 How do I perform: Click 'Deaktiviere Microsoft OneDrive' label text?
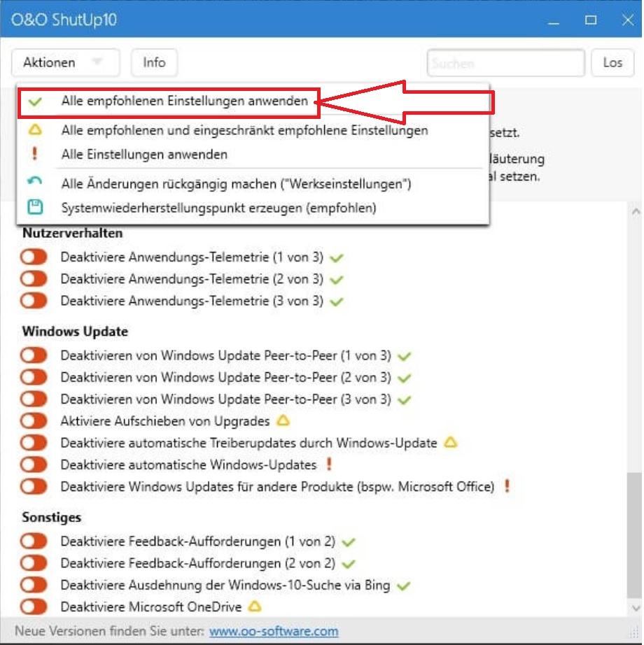(x=151, y=607)
